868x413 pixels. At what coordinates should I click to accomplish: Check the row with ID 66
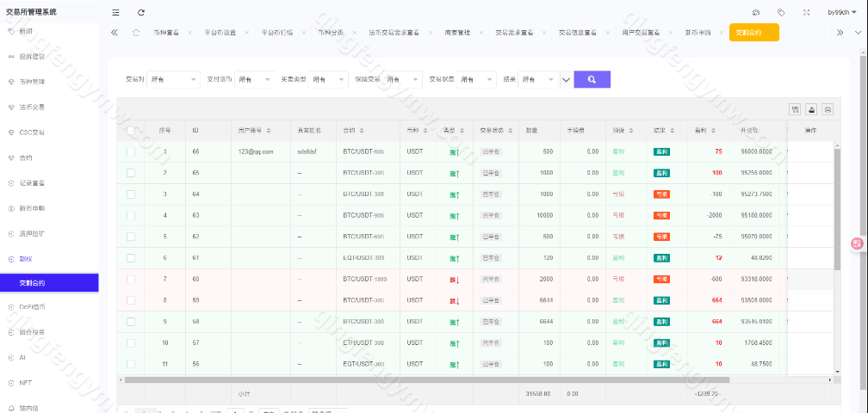(x=131, y=151)
